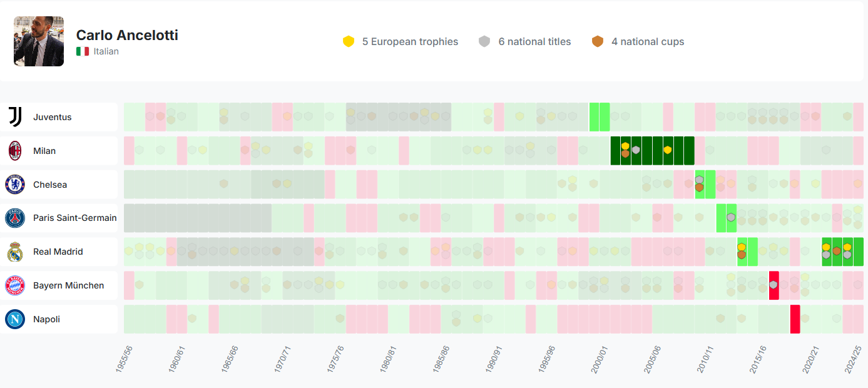Click the 2000/01 axis label

[x=600, y=359]
